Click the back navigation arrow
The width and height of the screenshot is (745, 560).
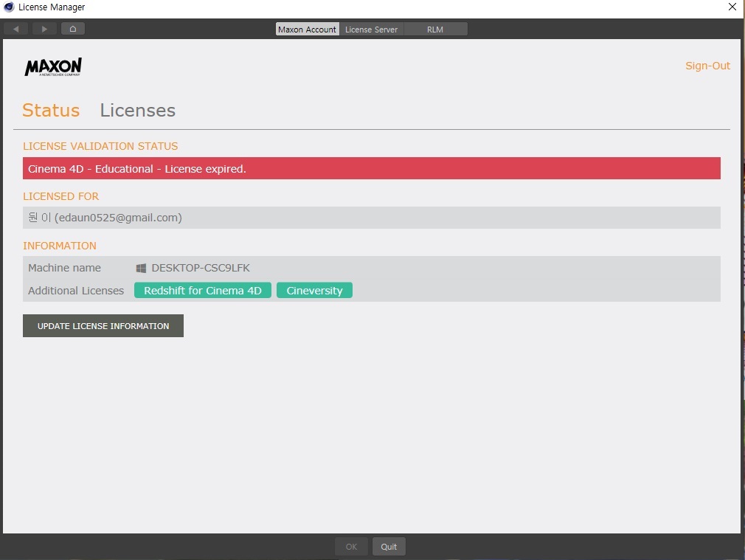click(15, 29)
